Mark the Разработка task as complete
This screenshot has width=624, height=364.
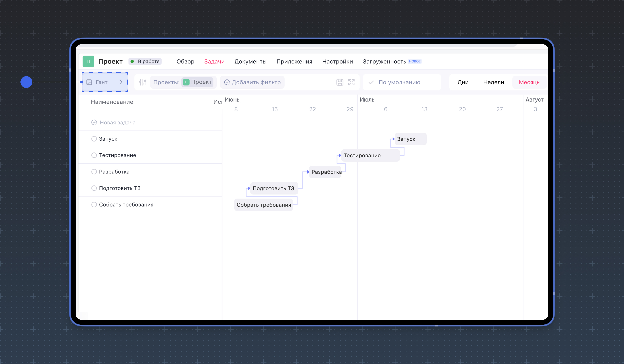[x=94, y=172]
